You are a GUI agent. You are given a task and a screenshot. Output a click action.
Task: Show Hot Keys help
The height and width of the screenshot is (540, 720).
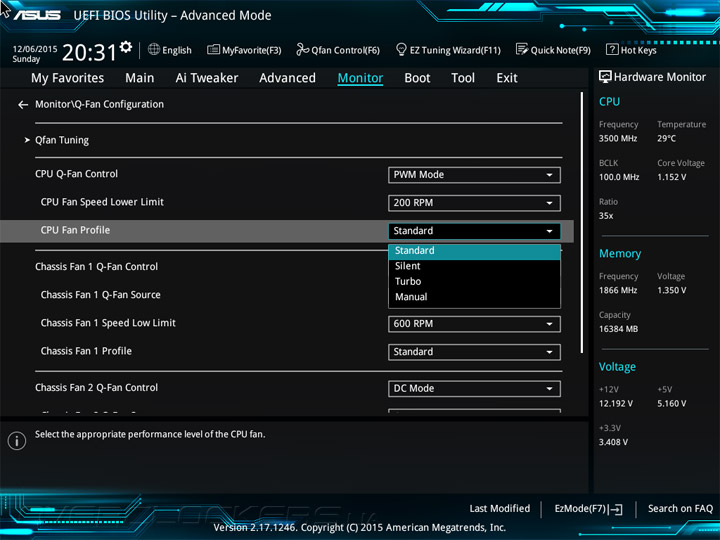pyautogui.click(x=631, y=50)
